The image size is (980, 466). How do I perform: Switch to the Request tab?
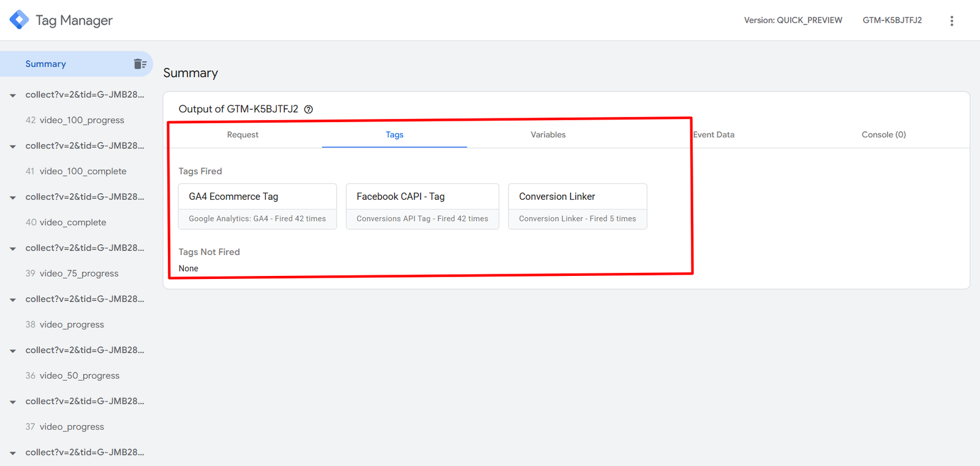click(x=243, y=135)
